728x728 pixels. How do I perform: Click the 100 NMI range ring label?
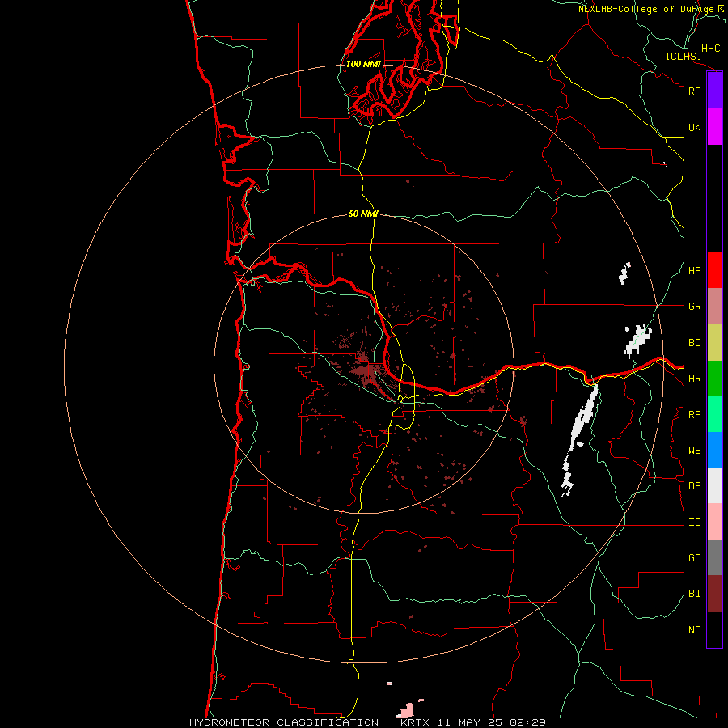pos(363,64)
